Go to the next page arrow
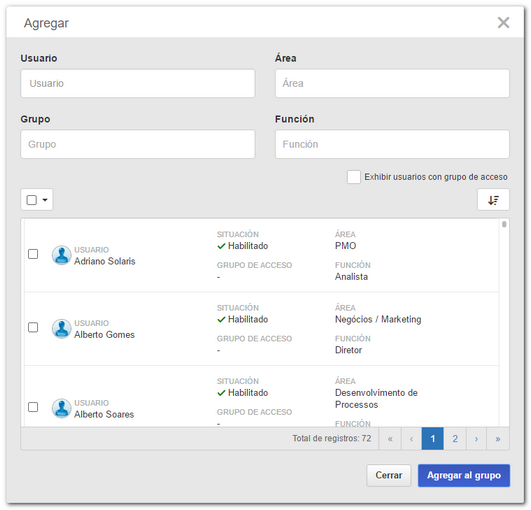 click(x=476, y=439)
